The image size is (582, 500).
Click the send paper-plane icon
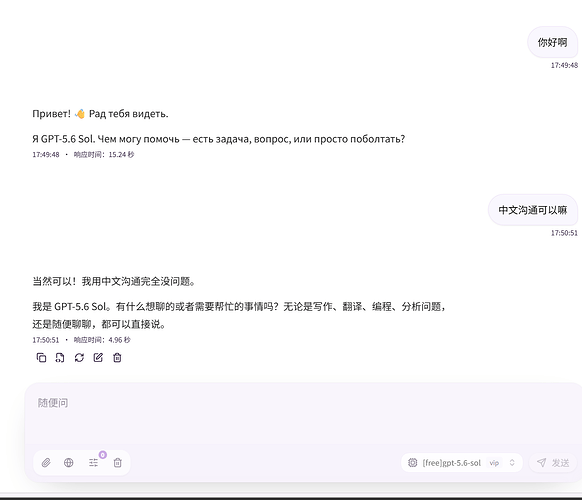point(542,463)
